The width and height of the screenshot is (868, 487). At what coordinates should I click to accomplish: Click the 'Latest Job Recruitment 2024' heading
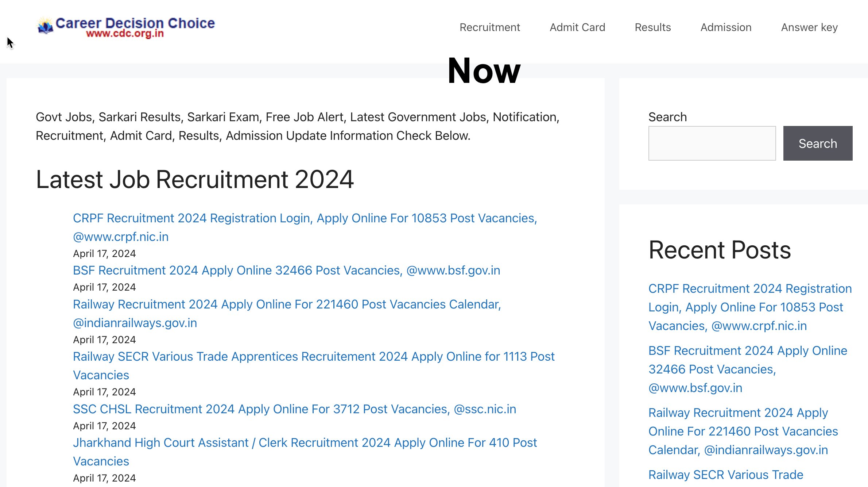(195, 179)
